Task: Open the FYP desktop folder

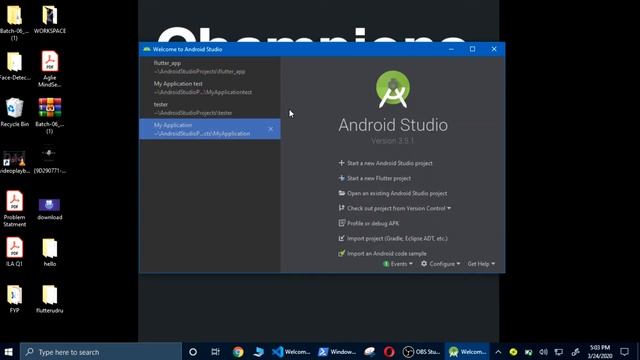Action: point(15,298)
